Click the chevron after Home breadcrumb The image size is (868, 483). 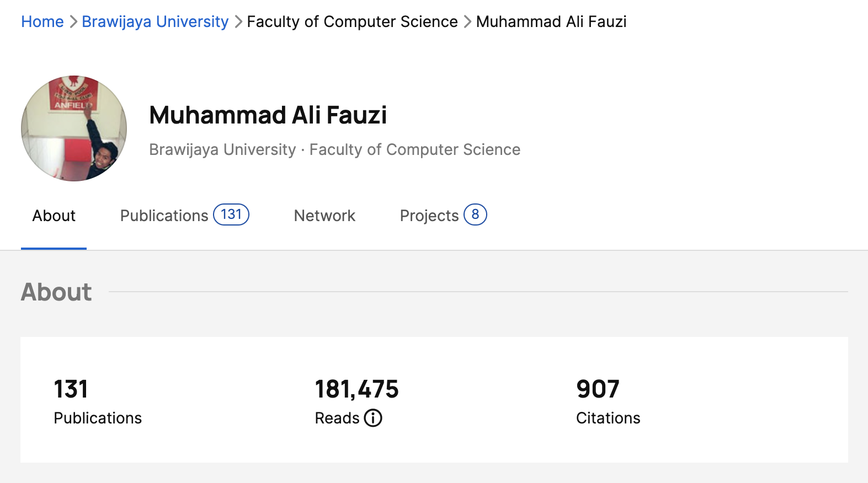click(73, 22)
